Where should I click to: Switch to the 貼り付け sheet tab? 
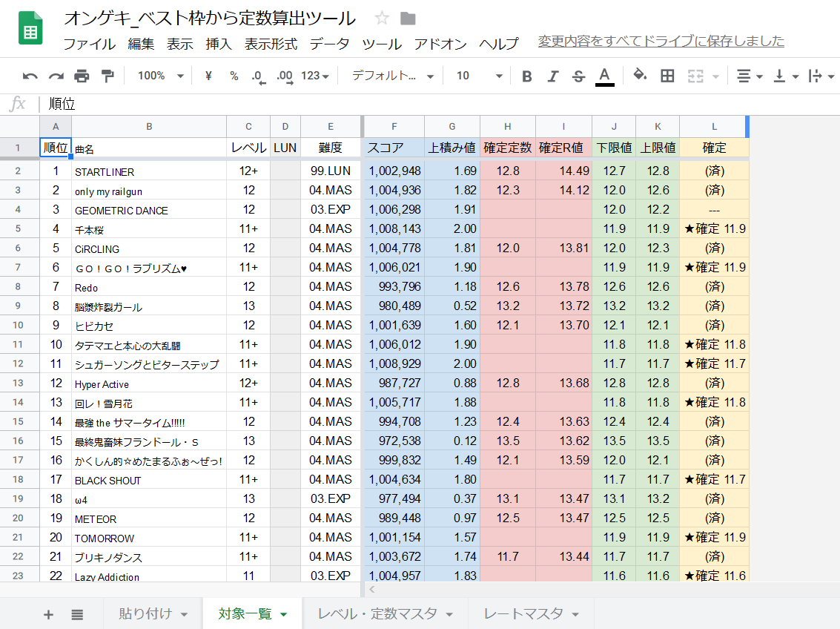[146, 614]
